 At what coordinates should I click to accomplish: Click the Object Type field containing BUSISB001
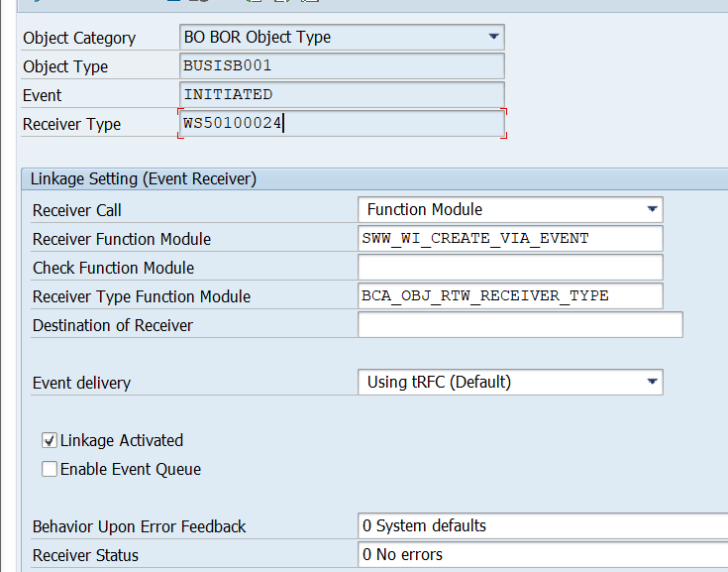(342, 66)
